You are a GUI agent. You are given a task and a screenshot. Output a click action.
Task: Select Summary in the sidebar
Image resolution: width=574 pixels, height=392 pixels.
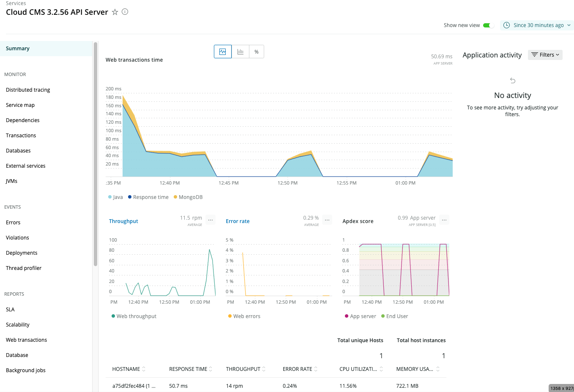pos(46,49)
